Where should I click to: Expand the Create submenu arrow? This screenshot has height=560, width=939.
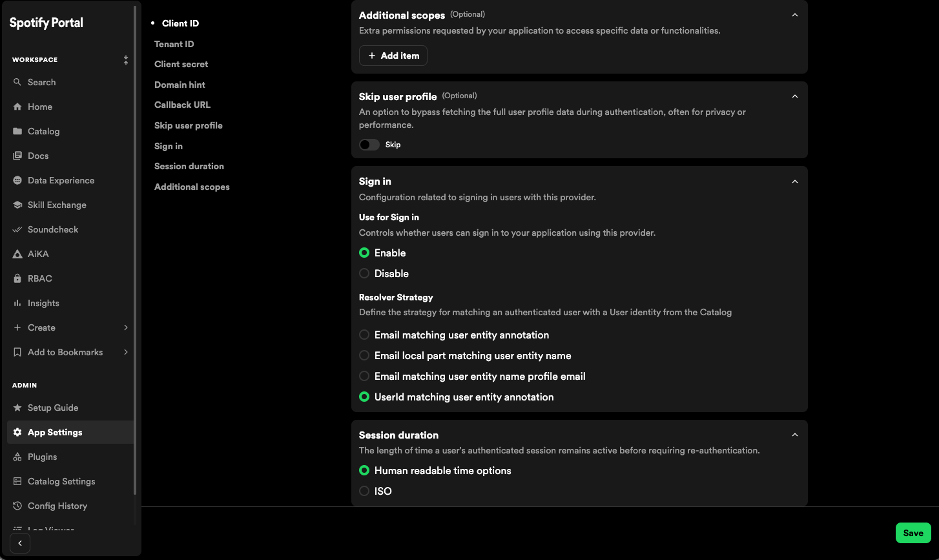click(126, 327)
